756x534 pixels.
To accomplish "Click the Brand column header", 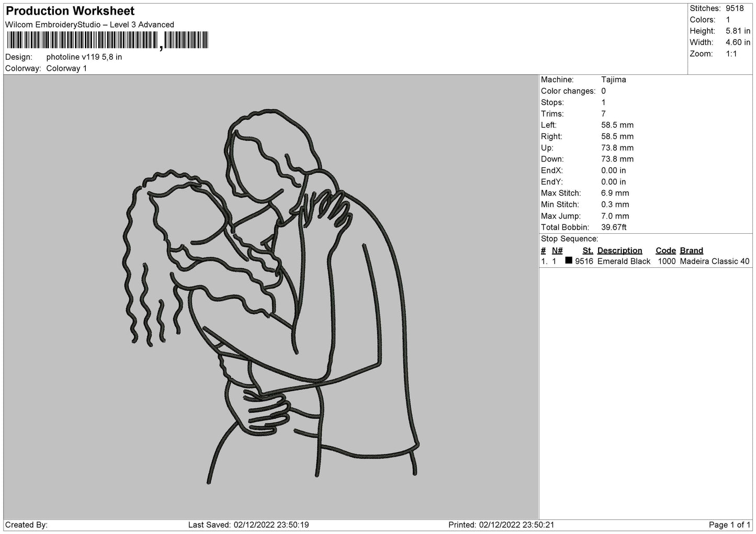I will tap(691, 251).
